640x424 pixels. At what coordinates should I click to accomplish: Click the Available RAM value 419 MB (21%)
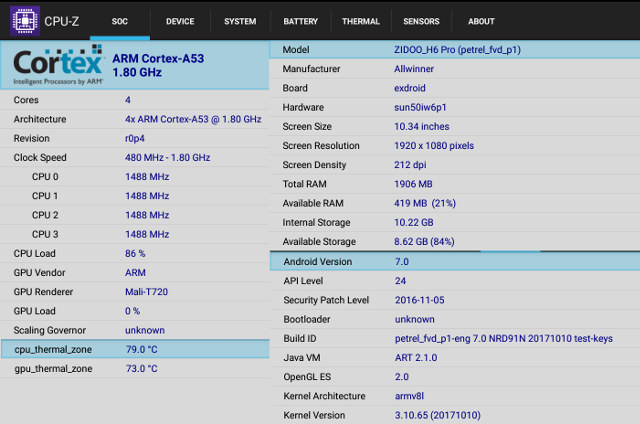click(425, 203)
